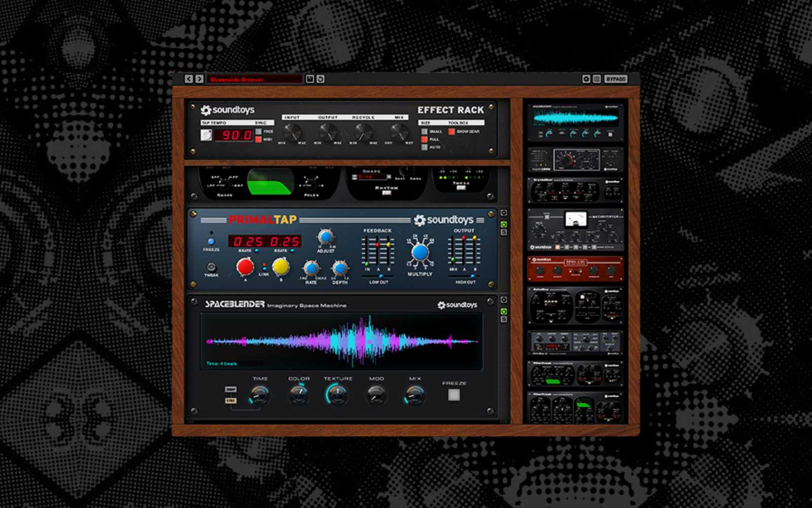Click the PrimalTap 0.25 delay time display
The height and width of the screenshot is (508, 812).
click(265, 241)
